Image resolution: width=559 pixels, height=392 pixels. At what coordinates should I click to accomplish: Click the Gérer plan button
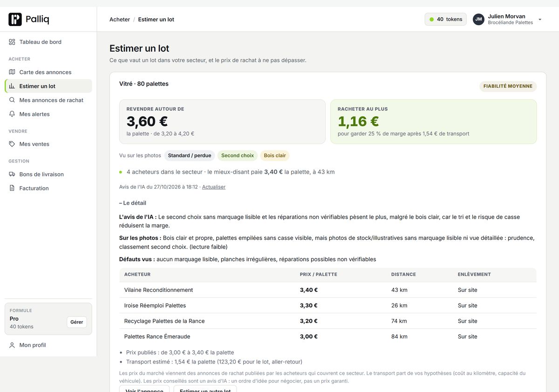77,322
